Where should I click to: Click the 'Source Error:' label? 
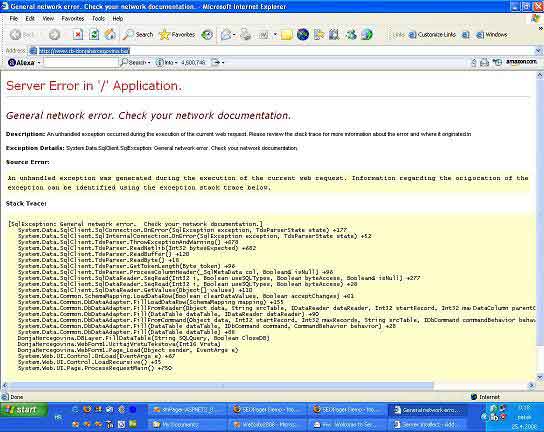28,162
